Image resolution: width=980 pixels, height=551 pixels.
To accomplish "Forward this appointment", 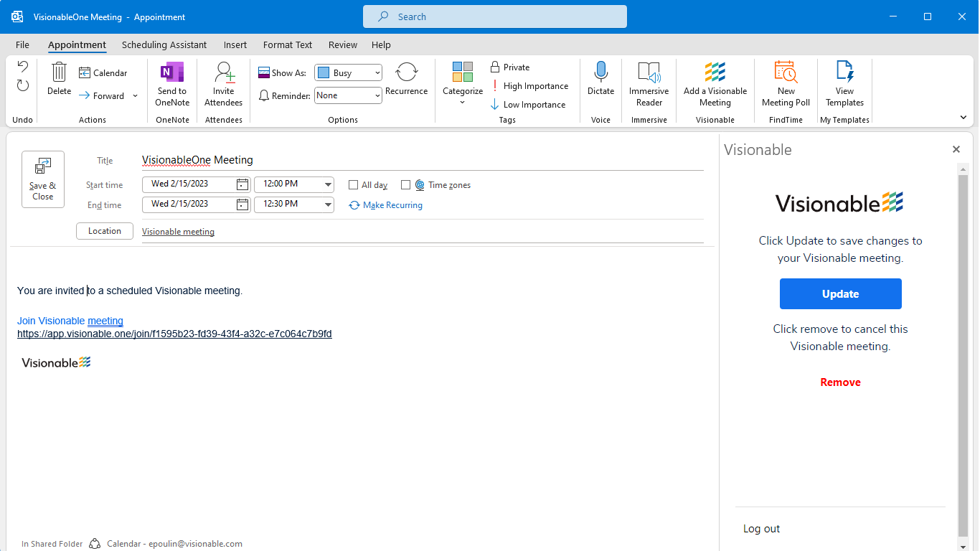I will [102, 95].
